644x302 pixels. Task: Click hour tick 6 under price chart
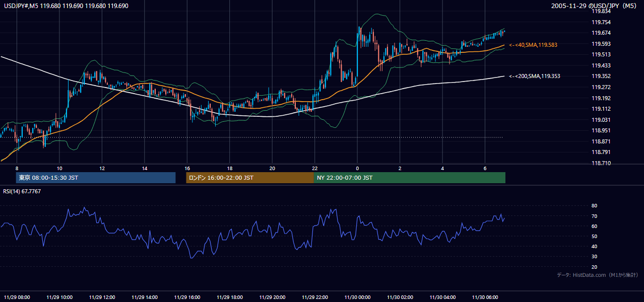click(485, 168)
